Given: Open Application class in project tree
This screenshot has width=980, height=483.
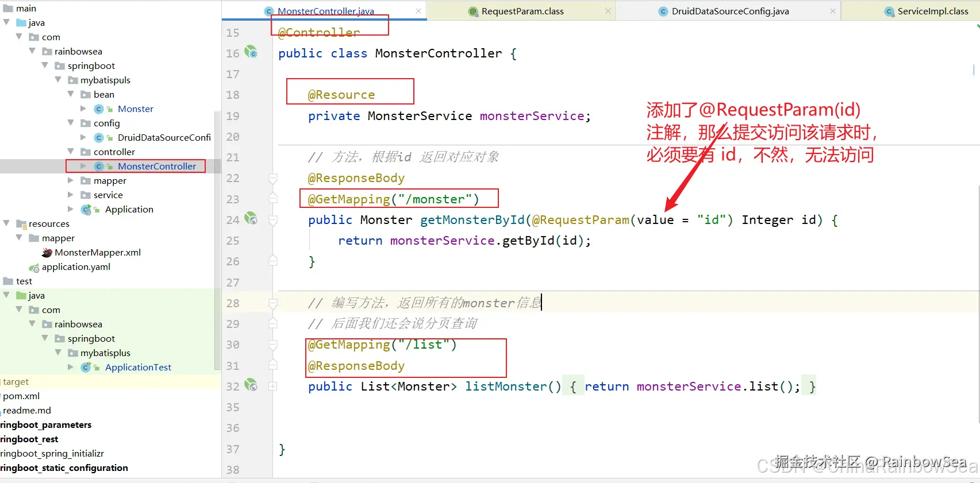Looking at the screenshot, I should pos(129,210).
